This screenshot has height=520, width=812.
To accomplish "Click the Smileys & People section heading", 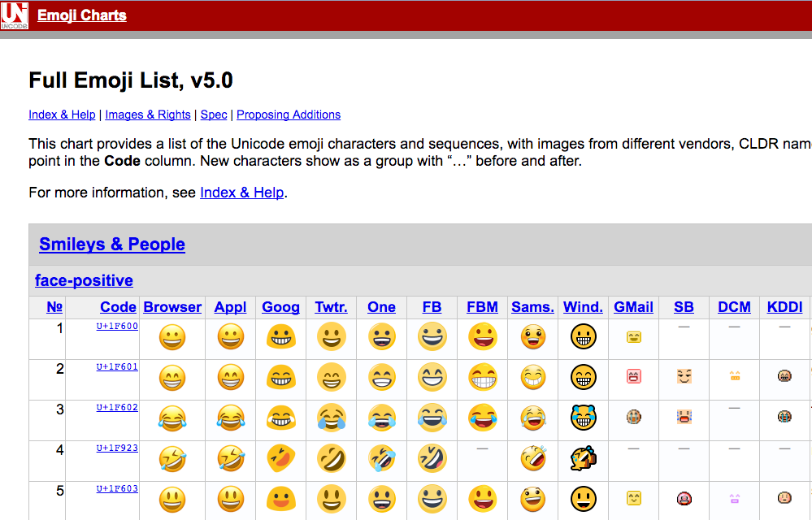I will click(112, 244).
